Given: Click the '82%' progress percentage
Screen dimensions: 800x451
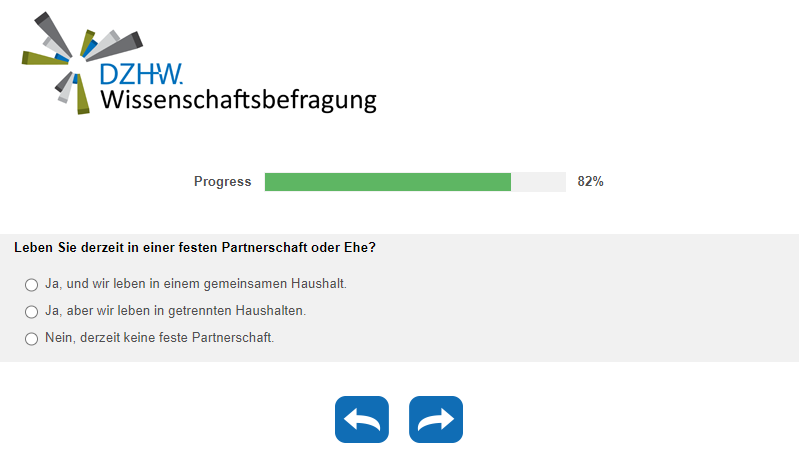Looking at the screenshot, I should click(590, 182).
